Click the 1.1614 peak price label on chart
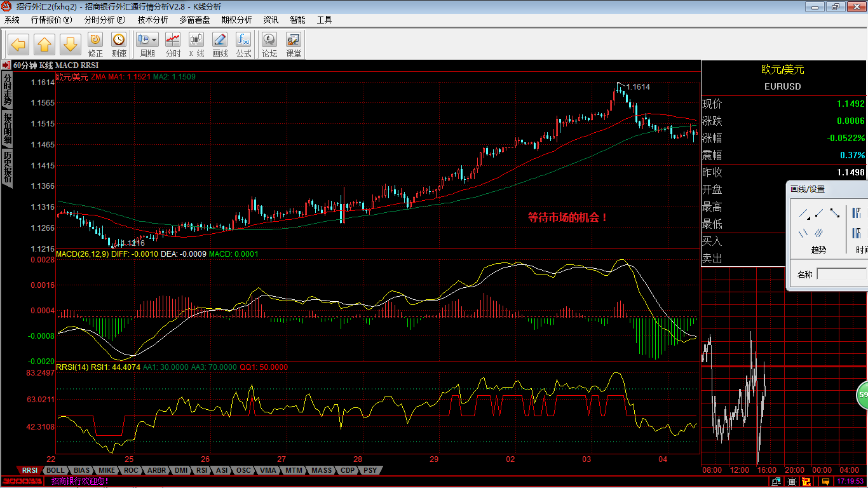The height and width of the screenshot is (488, 868). click(638, 86)
